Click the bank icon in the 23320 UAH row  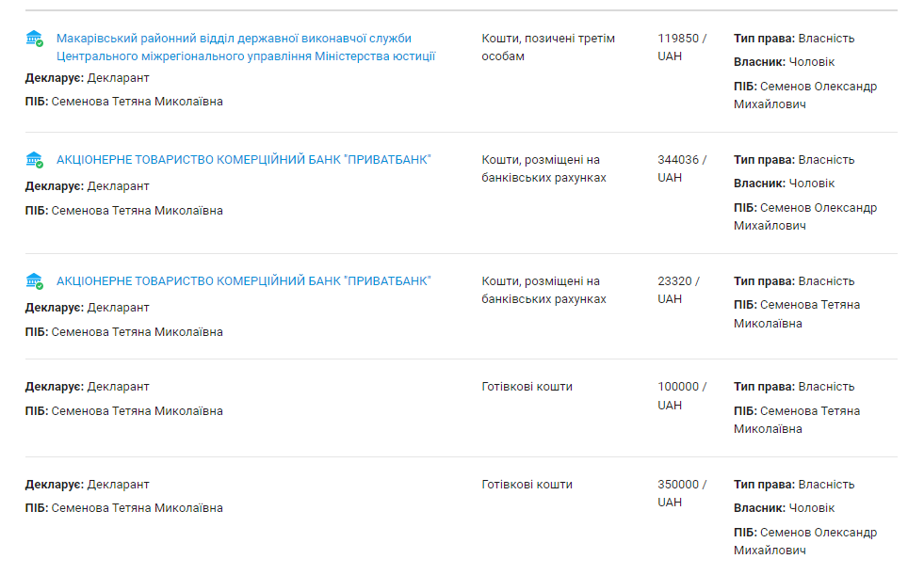(34, 281)
